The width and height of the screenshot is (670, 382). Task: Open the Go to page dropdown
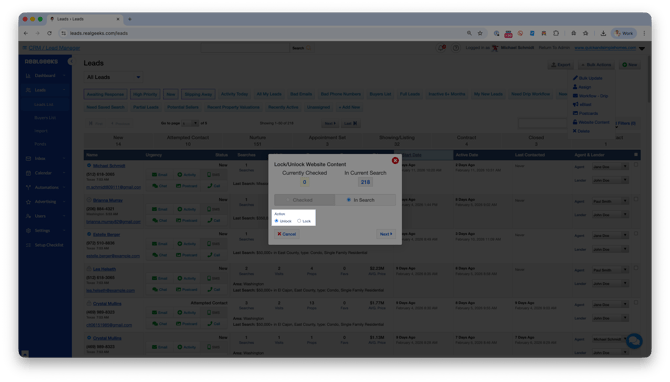pos(190,123)
